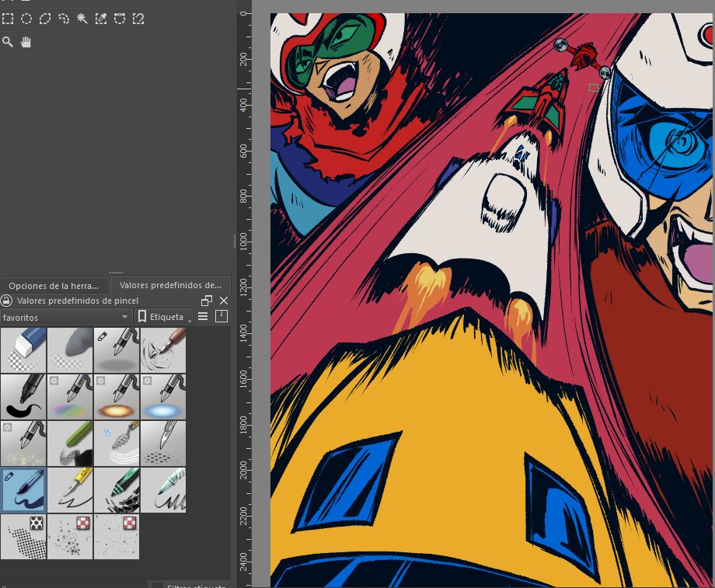Select the Polygonal Selection tool

point(45,19)
